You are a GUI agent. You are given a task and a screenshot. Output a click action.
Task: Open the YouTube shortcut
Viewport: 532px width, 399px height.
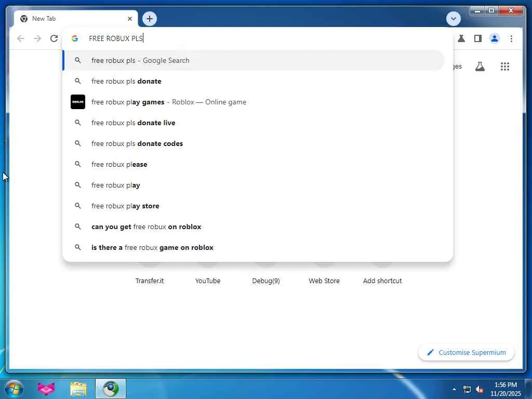208,281
